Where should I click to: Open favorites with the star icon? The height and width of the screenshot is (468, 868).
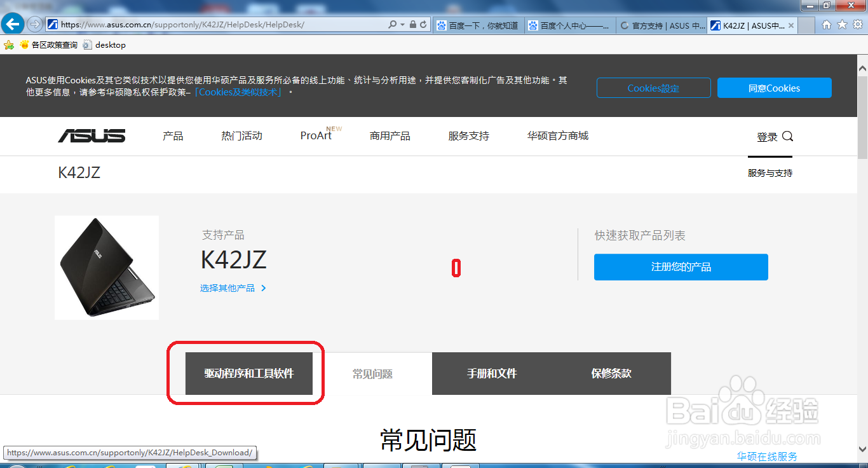(842, 25)
